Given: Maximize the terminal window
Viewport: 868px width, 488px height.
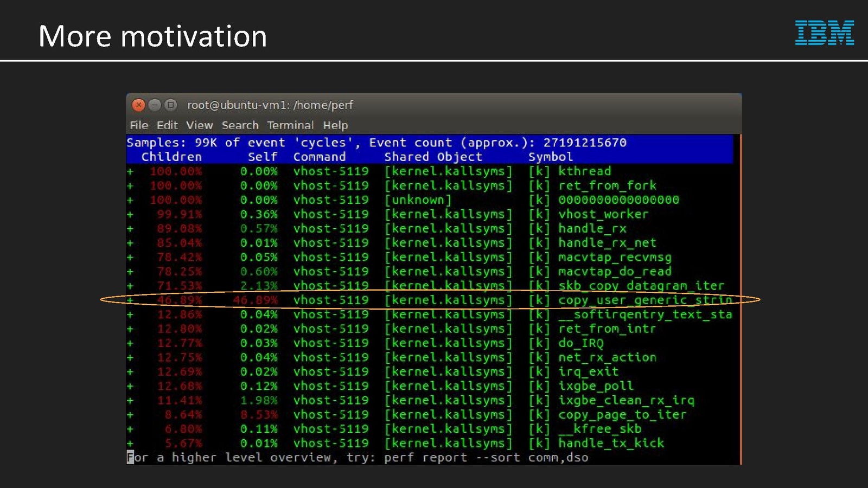Looking at the screenshot, I should [171, 105].
